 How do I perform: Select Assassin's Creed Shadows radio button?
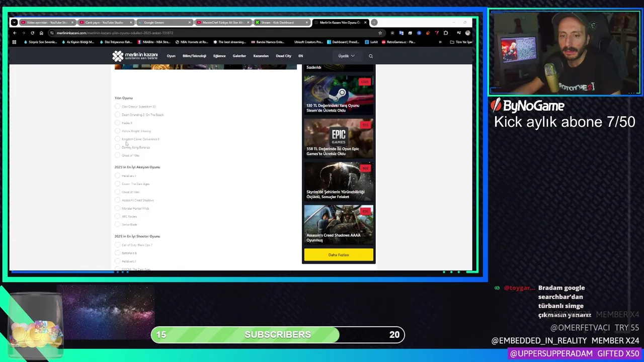(117, 200)
